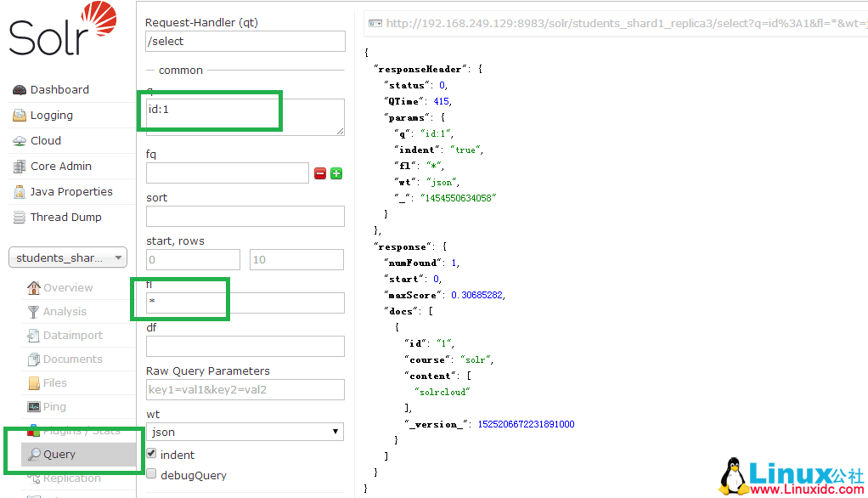868x498 pixels.
Task: Click the Java Properties icon
Action: click(x=19, y=192)
